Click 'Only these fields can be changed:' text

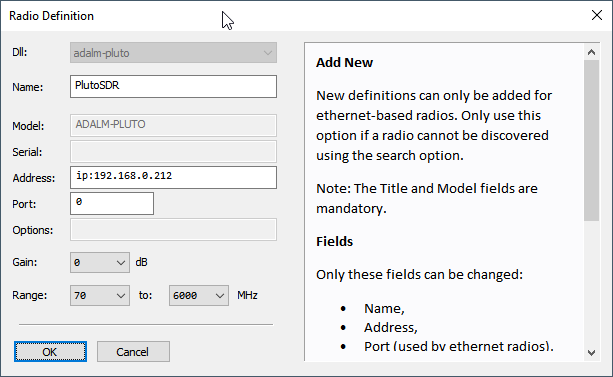point(419,275)
